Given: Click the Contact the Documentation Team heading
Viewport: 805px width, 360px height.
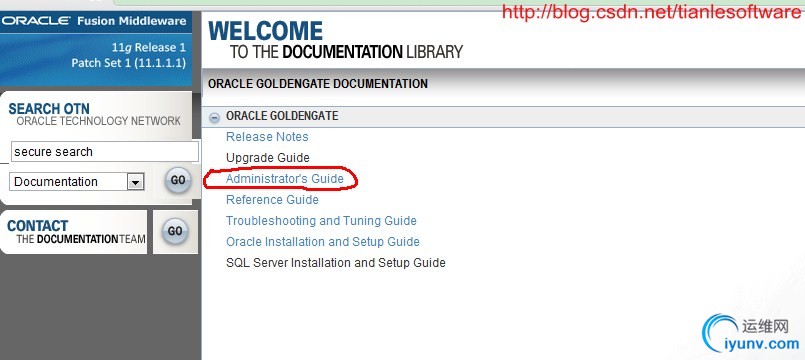Looking at the screenshot, I should 76,232.
